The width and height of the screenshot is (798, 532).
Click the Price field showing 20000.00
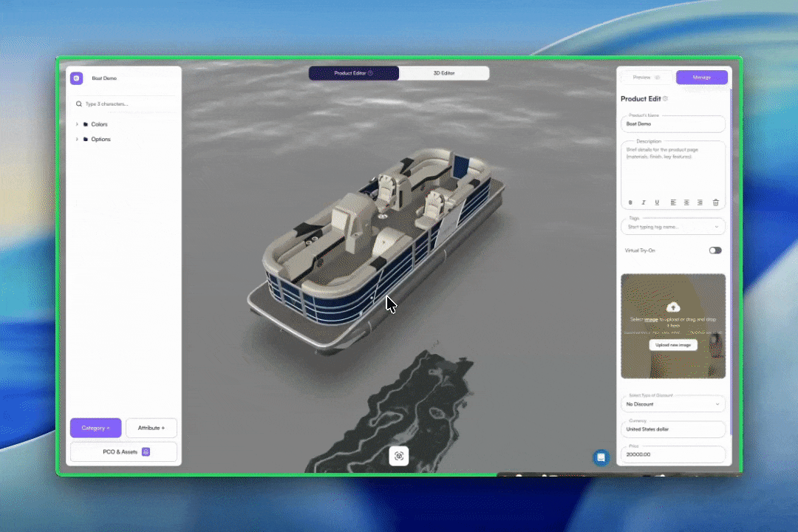pyautogui.click(x=673, y=454)
